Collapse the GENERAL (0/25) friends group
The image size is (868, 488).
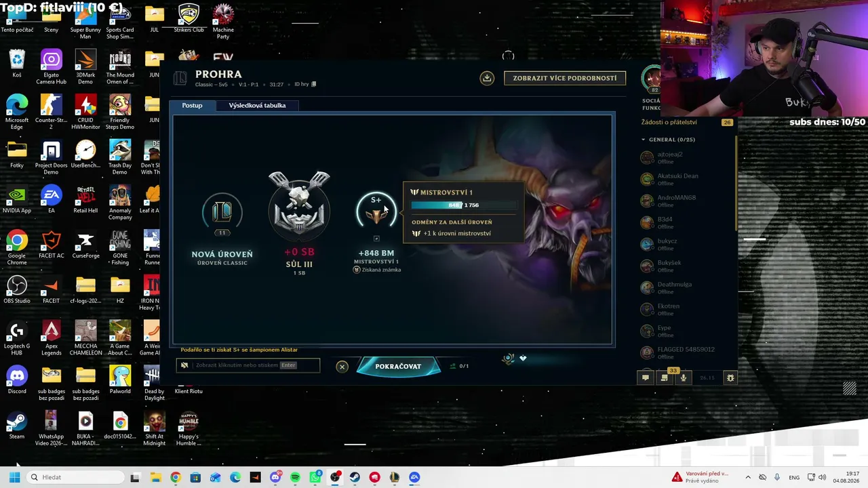click(x=668, y=140)
